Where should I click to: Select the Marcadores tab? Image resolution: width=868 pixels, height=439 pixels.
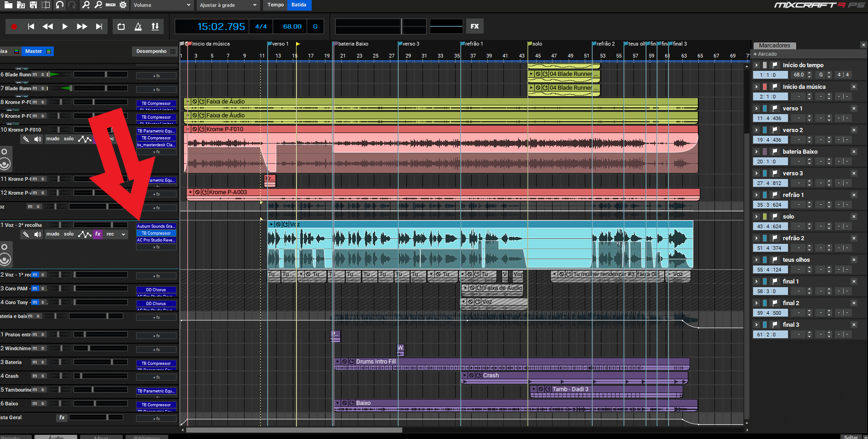[x=774, y=46]
